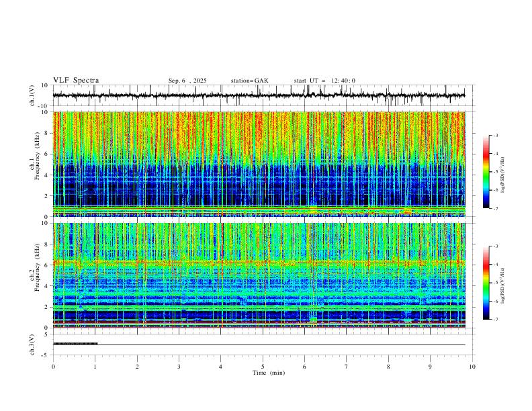The height and width of the screenshot is (411, 532).
Task: Click the ch.1 spectrogram color bar
Action: 486,172
